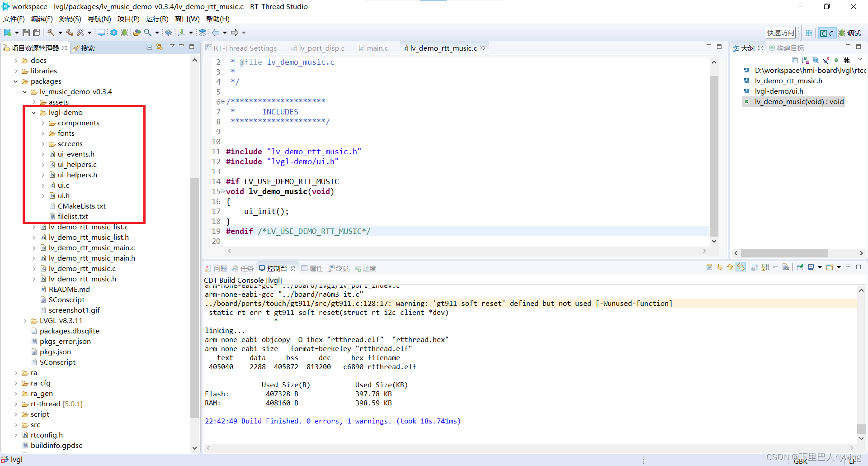
Task: Open the 问题 problems tab
Action: coord(216,268)
